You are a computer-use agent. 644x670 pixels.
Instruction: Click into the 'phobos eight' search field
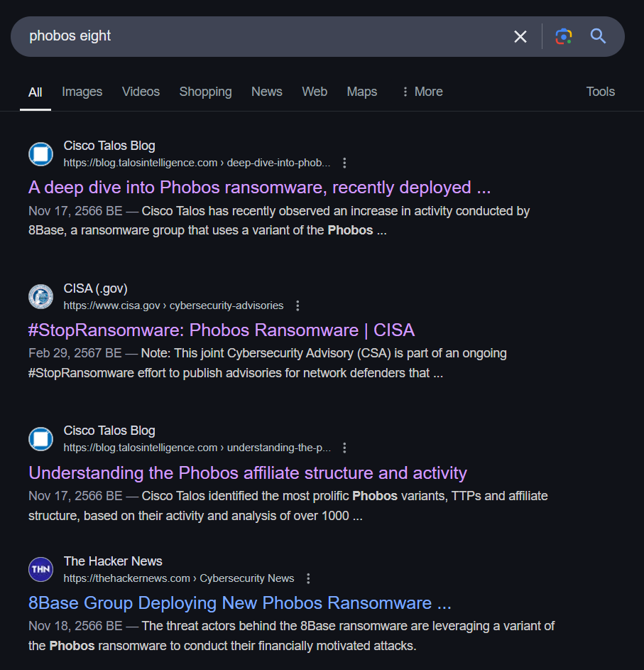(263, 36)
